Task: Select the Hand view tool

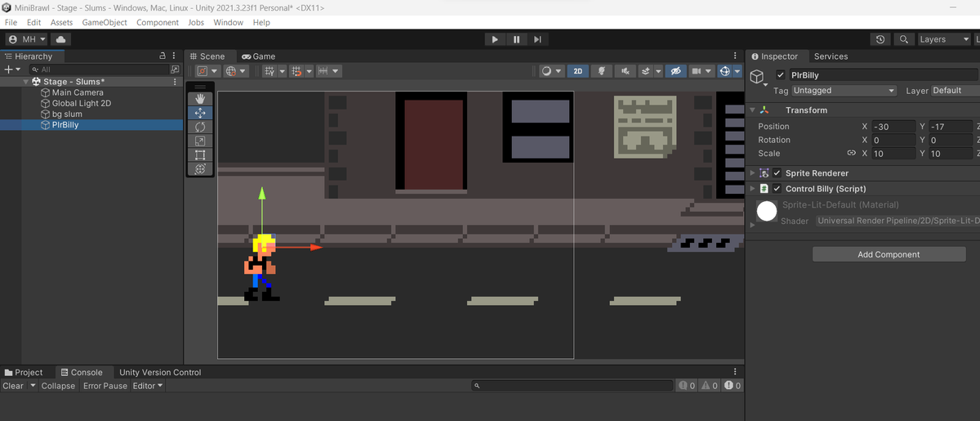Action: click(200, 98)
